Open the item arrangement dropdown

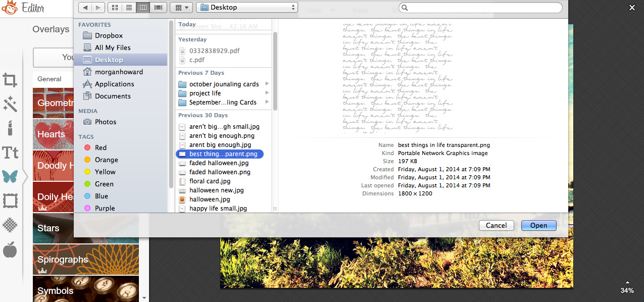(181, 8)
